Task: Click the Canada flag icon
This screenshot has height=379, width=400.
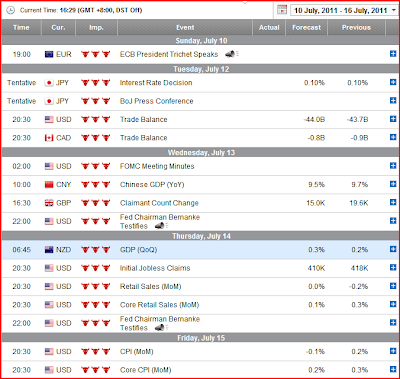Action: pos(49,138)
